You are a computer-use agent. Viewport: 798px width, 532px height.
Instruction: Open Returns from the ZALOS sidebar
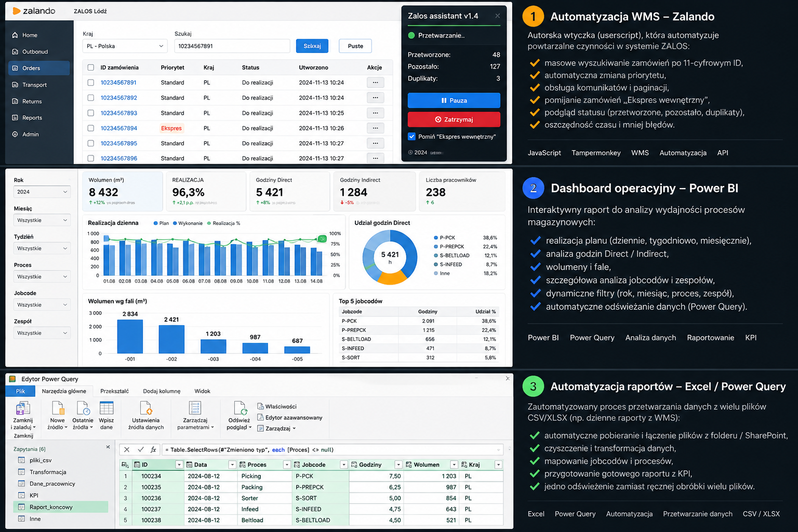point(27,101)
